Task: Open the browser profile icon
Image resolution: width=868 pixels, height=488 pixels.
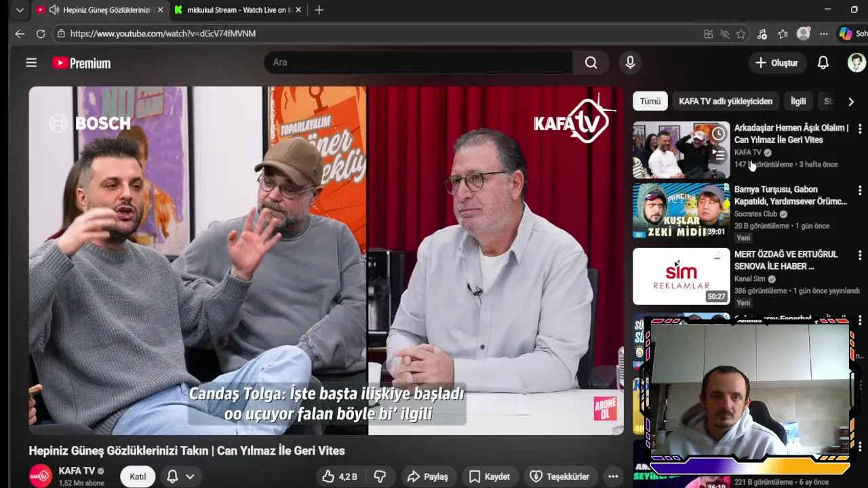Action: pos(804,33)
